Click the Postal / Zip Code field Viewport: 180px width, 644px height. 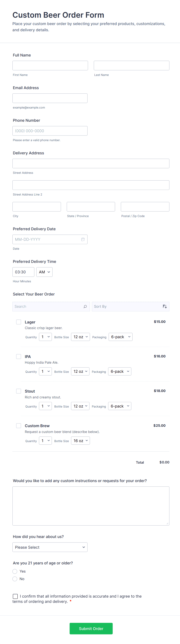click(145, 207)
